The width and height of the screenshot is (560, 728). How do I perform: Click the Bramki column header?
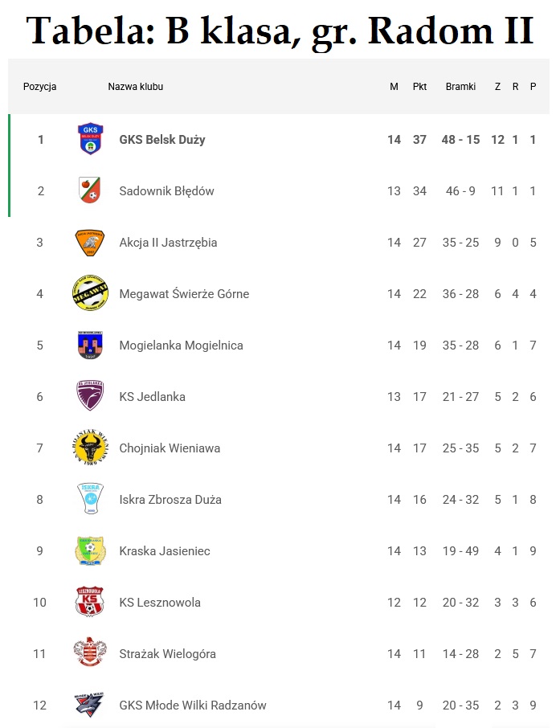pos(460,87)
